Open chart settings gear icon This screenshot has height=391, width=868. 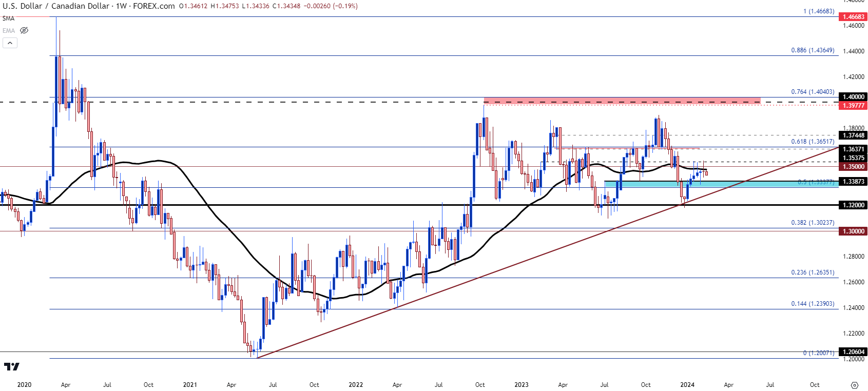(x=854, y=385)
